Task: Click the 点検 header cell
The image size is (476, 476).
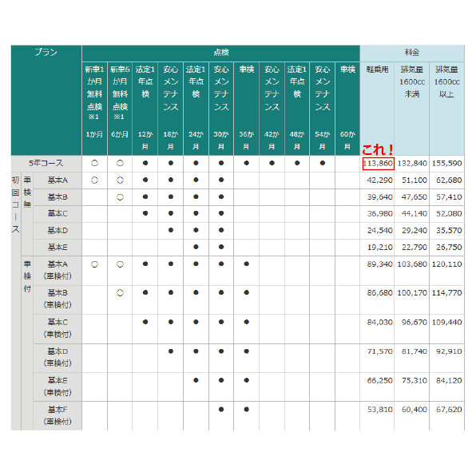Action: click(x=221, y=54)
